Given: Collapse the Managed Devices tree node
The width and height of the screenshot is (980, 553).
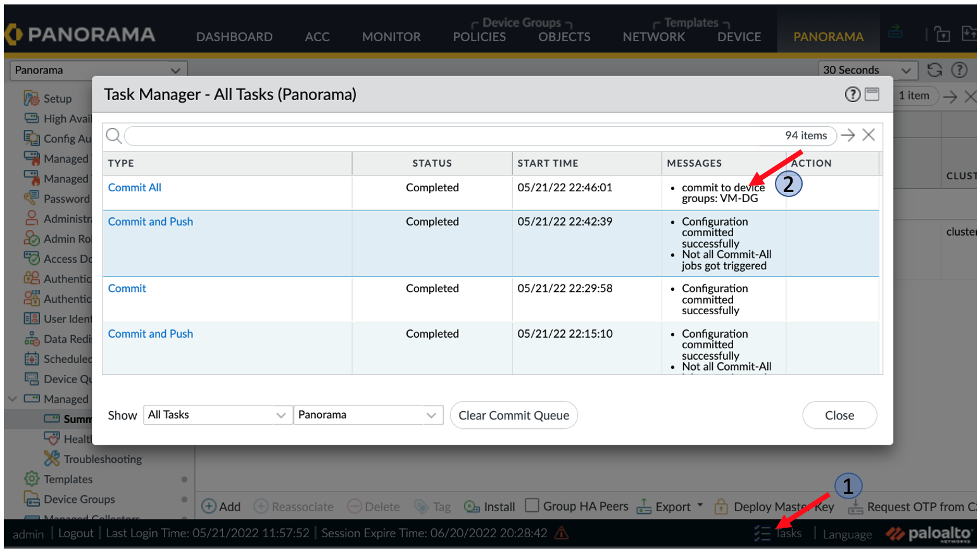Looking at the screenshot, I should coord(12,399).
